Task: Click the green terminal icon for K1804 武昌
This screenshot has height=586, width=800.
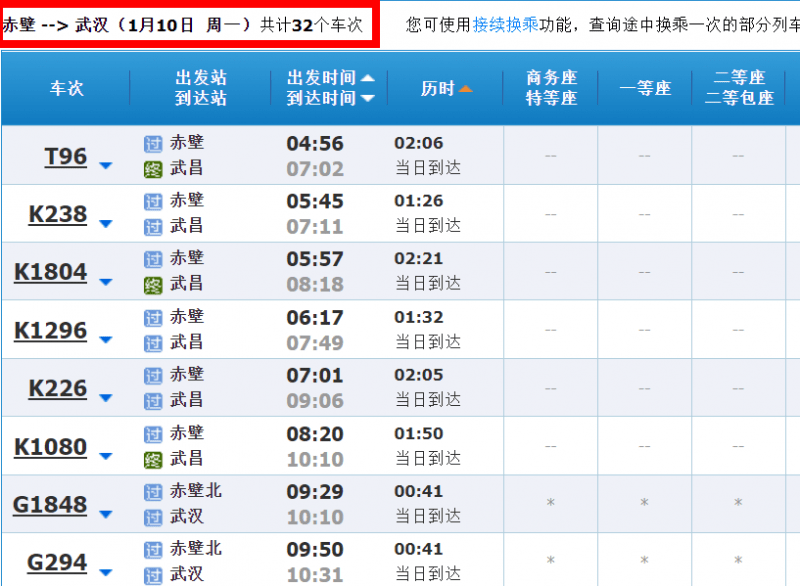Action: [x=153, y=285]
